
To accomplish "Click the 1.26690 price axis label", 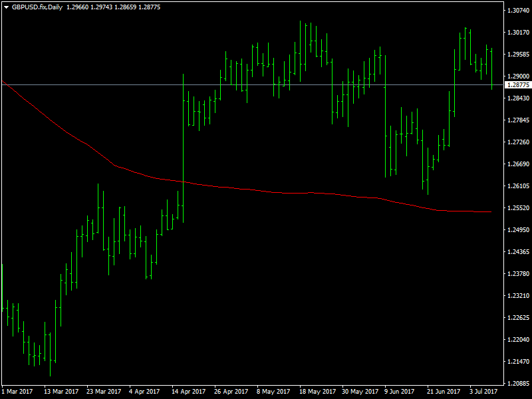I will [x=518, y=164].
